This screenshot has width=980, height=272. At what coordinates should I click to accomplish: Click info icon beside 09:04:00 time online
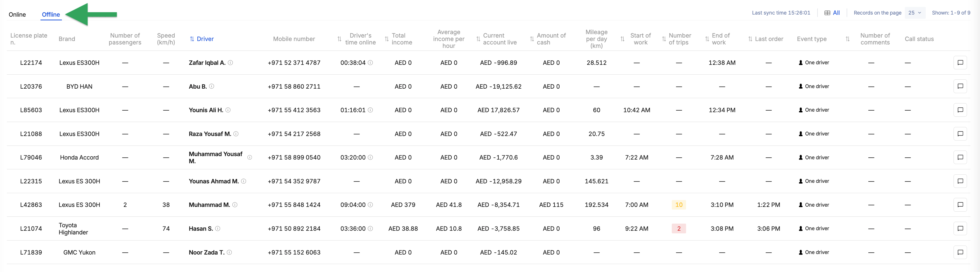pos(371,205)
